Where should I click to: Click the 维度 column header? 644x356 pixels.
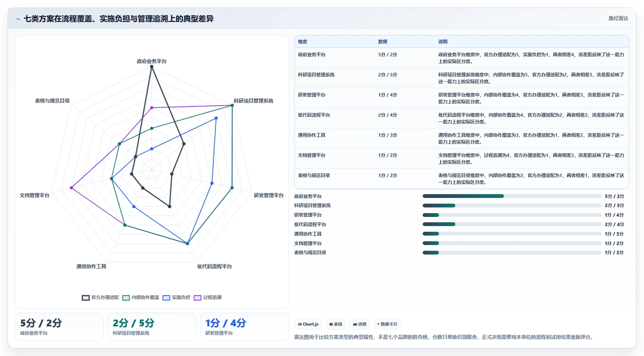click(x=303, y=42)
